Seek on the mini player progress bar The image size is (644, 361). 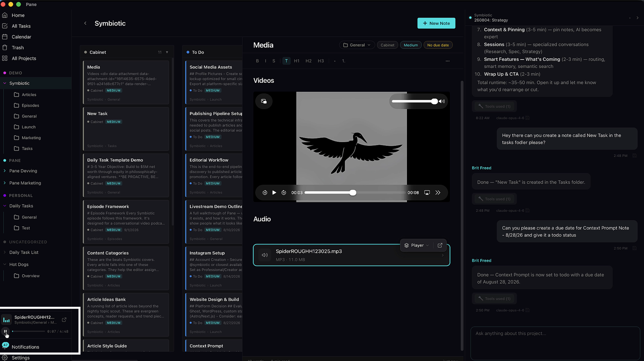tap(28, 331)
